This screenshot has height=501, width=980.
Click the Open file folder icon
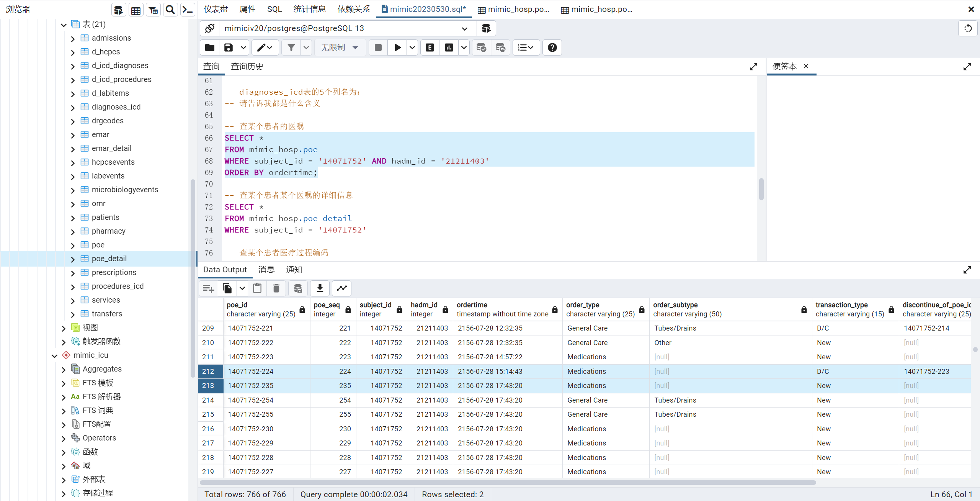click(x=210, y=47)
